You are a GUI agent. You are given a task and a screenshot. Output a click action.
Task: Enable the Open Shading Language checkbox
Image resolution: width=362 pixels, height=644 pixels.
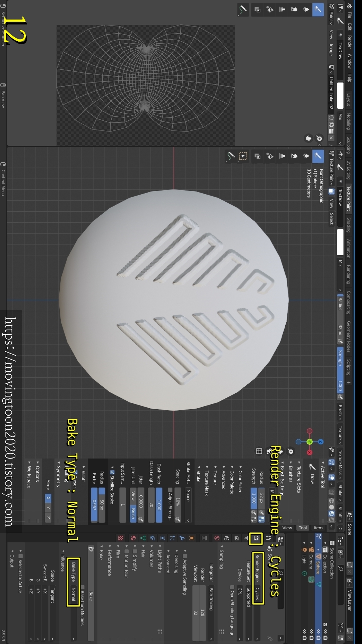coord(232,587)
